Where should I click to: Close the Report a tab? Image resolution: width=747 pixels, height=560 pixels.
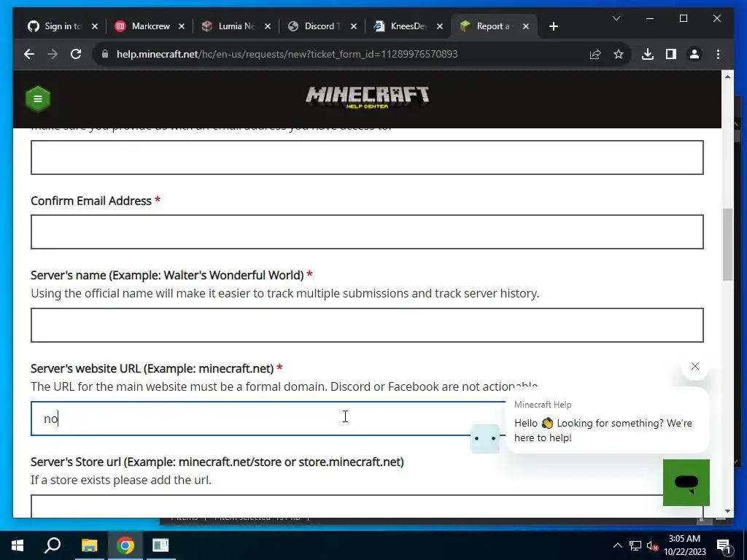[x=526, y=27]
